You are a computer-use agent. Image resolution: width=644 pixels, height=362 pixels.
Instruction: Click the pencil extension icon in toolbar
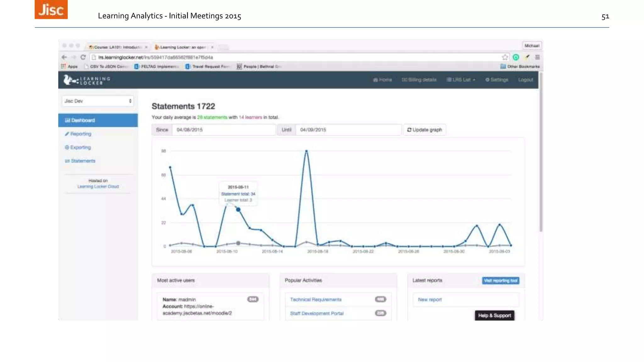[x=527, y=57]
